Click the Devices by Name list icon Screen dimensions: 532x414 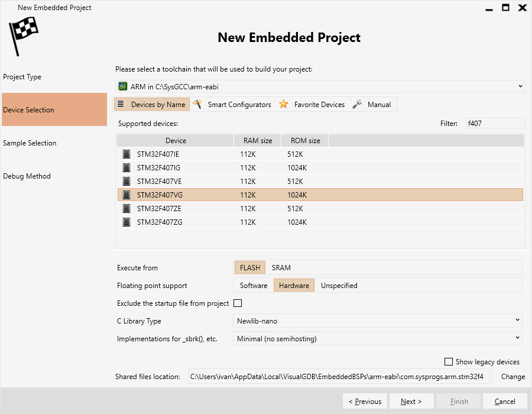tap(121, 104)
